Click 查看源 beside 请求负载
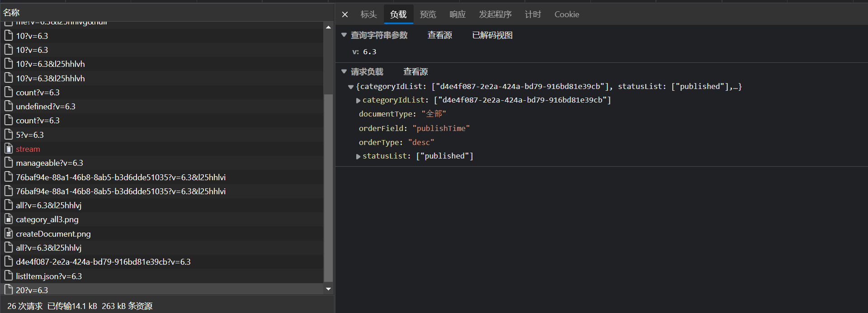The image size is (868, 313). pyautogui.click(x=415, y=72)
